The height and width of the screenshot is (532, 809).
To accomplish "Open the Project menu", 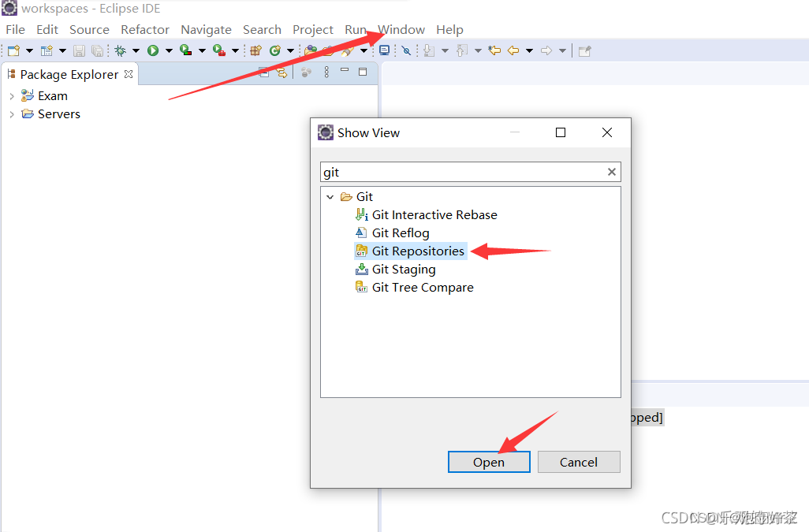I will (x=313, y=29).
